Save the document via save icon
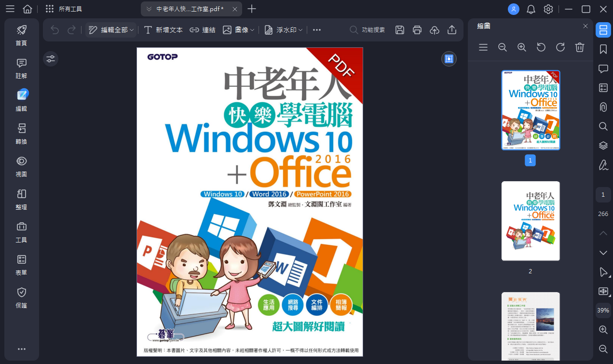613x364 pixels. pyautogui.click(x=399, y=29)
